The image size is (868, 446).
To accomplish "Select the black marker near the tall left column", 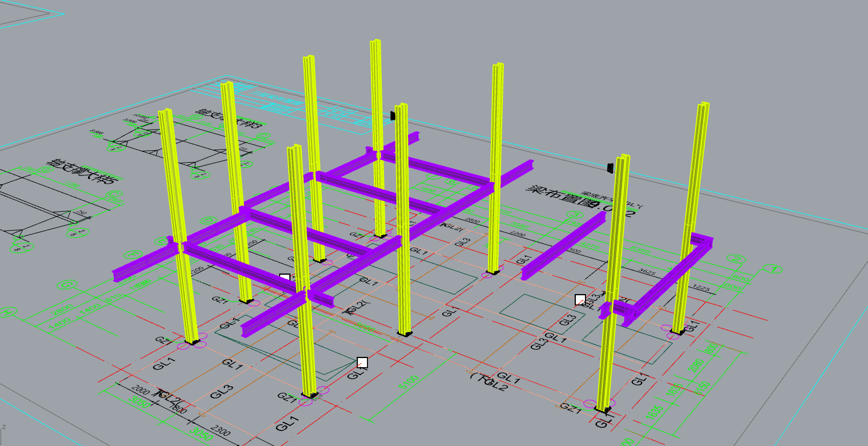I will pyautogui.click(x=391, y=114).
